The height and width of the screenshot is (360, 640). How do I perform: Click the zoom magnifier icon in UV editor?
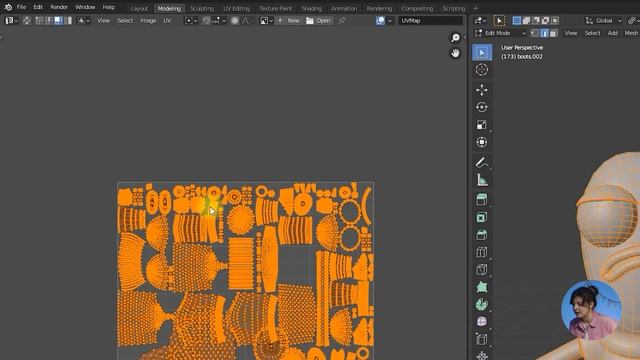pos(455,38)
